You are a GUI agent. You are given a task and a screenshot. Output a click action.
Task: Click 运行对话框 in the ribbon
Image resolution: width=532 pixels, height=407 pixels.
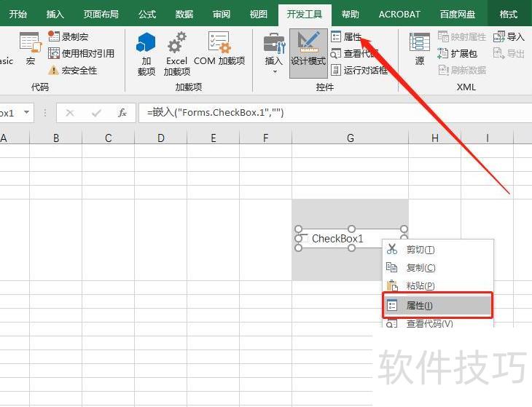[x=359, y=70]
